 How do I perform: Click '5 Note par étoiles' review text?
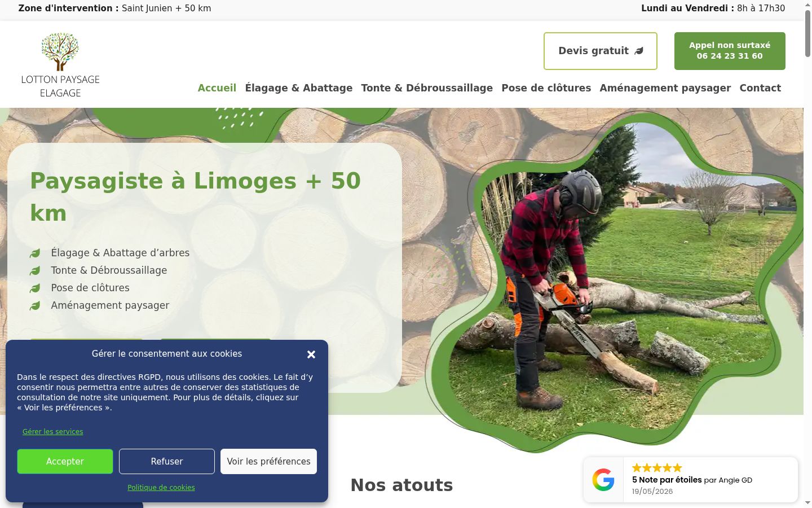[667, 480]
